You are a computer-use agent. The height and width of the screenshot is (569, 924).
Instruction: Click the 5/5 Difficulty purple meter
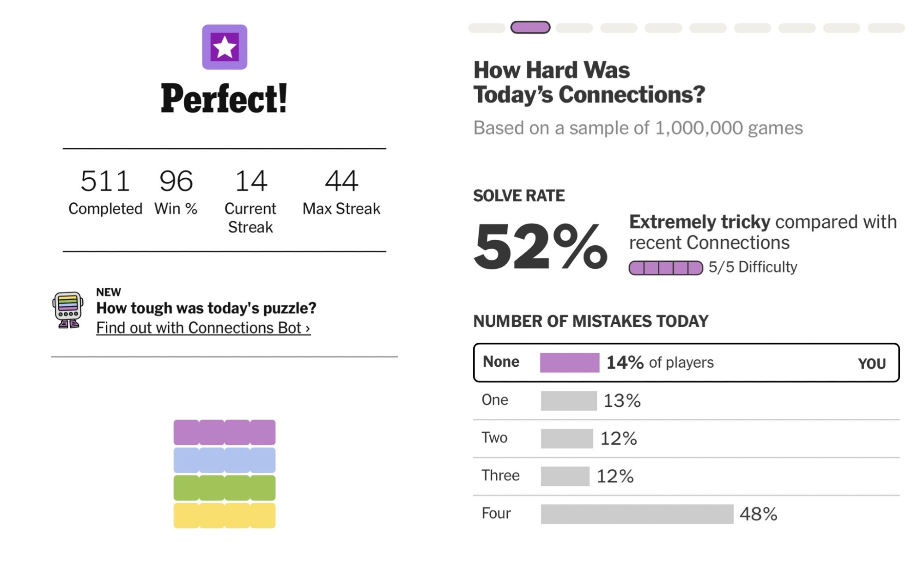666,268
